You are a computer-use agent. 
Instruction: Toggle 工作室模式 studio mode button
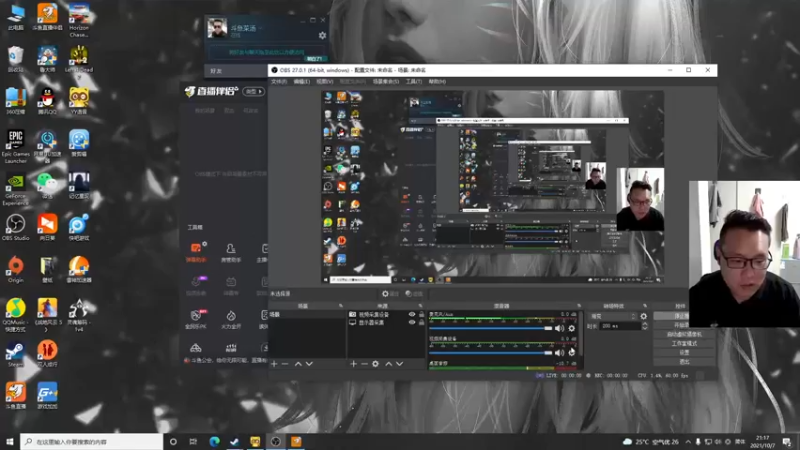point(684,343)
